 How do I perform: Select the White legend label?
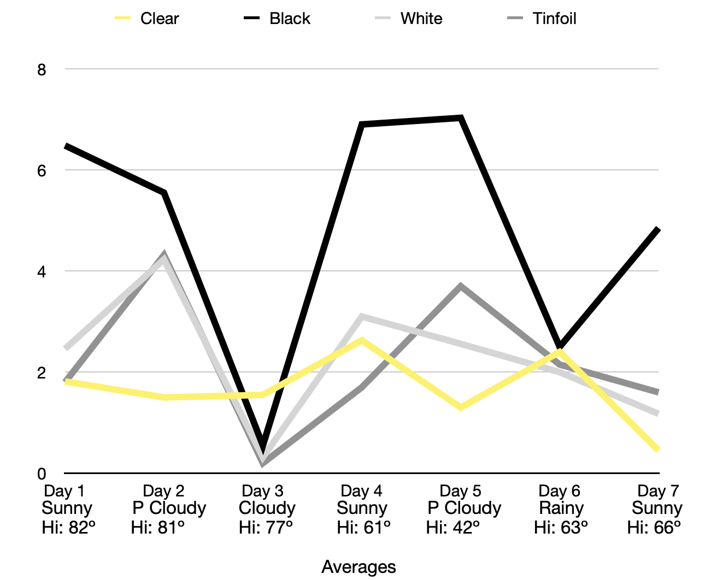tap(421, 19)
